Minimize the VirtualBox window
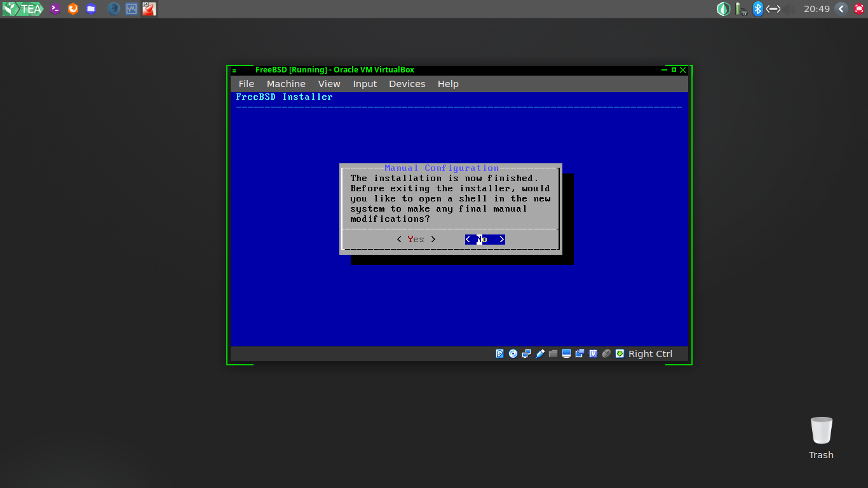Image resolution: width=868 pixels, height=488 pixels. [x=665, y=70]
